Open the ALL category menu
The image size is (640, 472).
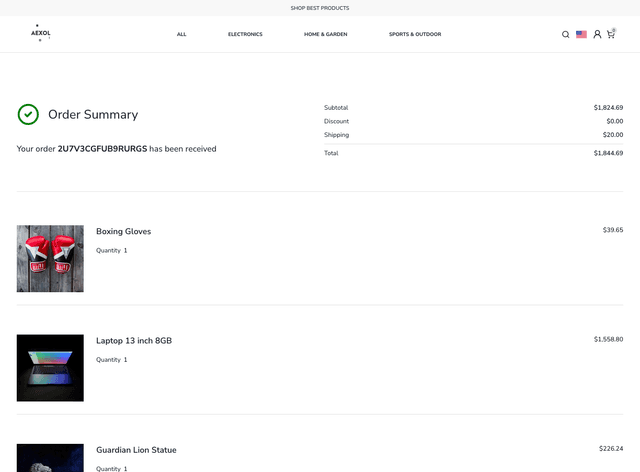pos(181,34)
